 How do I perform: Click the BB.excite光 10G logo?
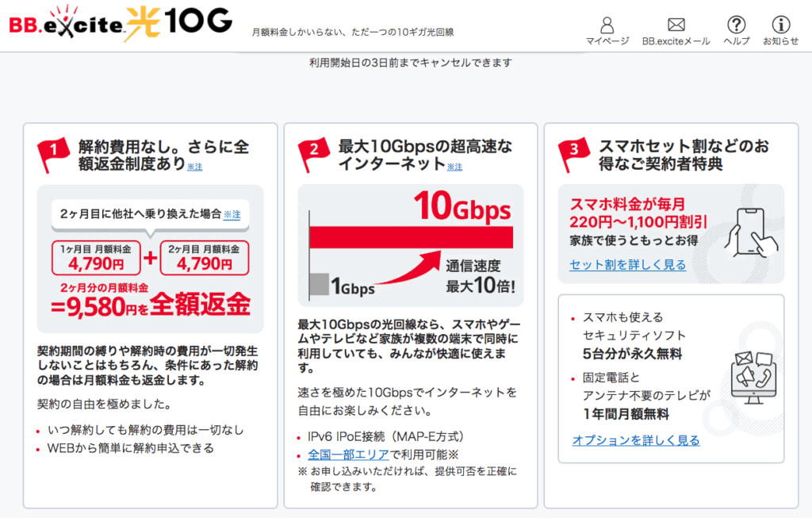tap(121, 23)
